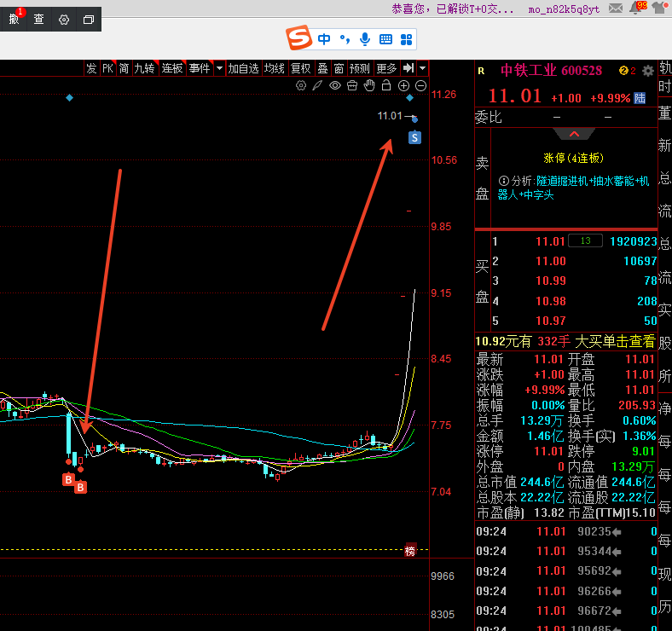The image size is (672, 631).
Task: Zoom in chart with plus icon
Action: click(x=403, y=86)
